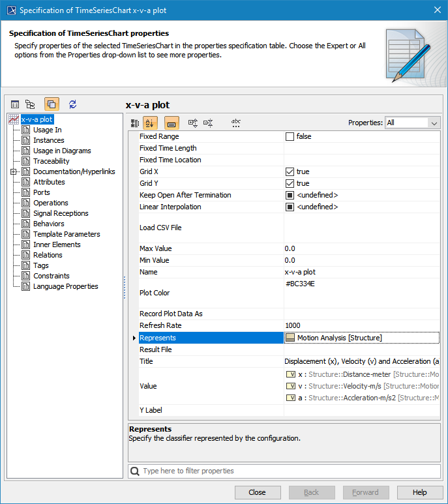Uncheck the Grid X checkbox
Viewport: 448px width, 504px height.
click(x=290, y=171)
